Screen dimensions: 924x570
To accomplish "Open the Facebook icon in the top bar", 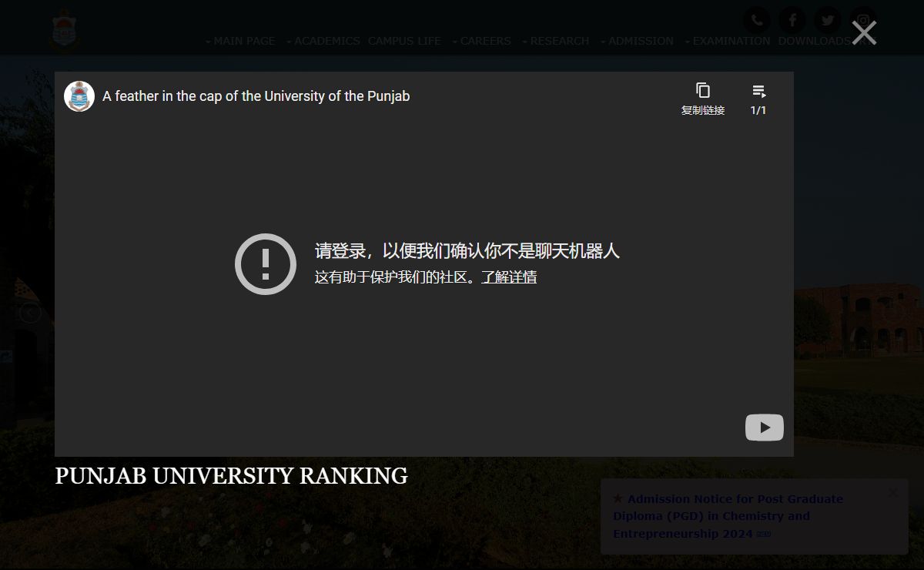I will tap(792, 20).
